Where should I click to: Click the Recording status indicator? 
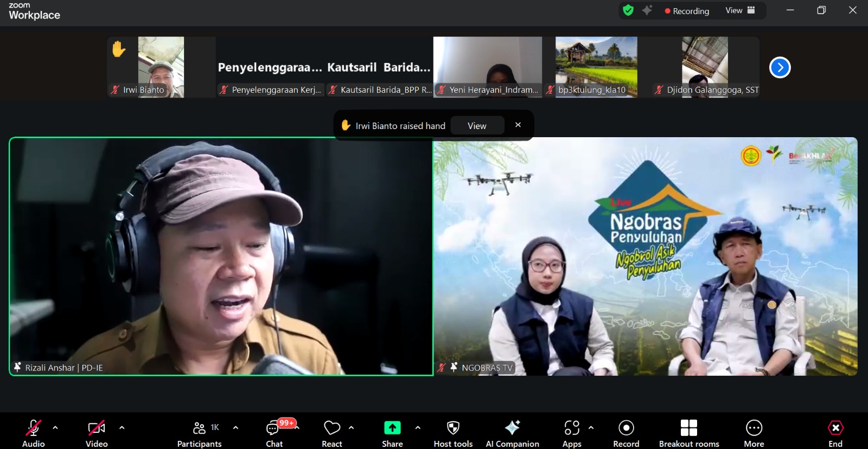pyautogui.click(x=687, y=11)
